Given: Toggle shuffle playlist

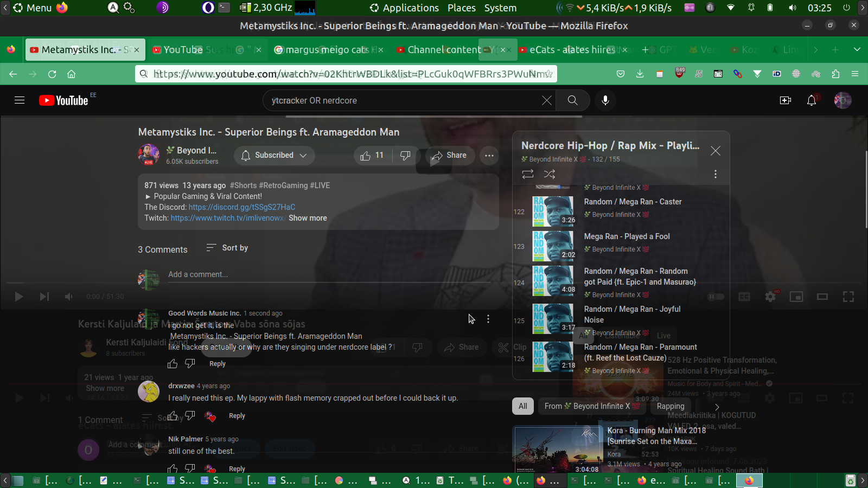Looking at the screenshot, I should point(550,174).
